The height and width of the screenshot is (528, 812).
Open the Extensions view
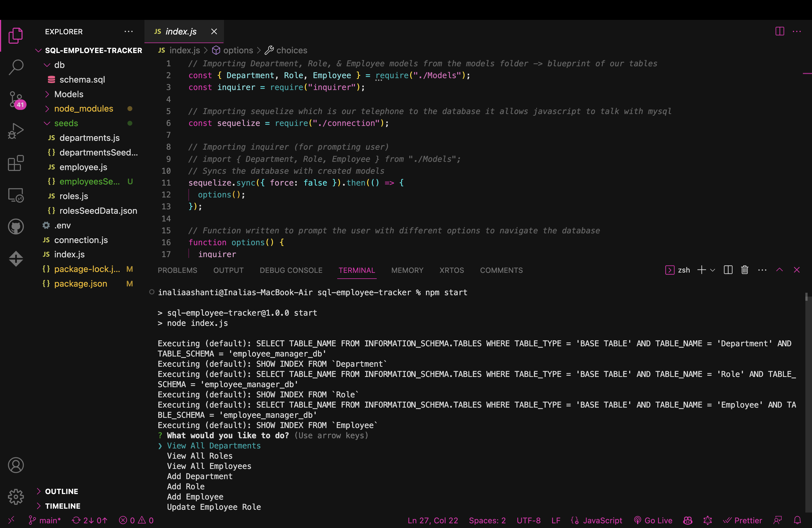tap(16, 163)
